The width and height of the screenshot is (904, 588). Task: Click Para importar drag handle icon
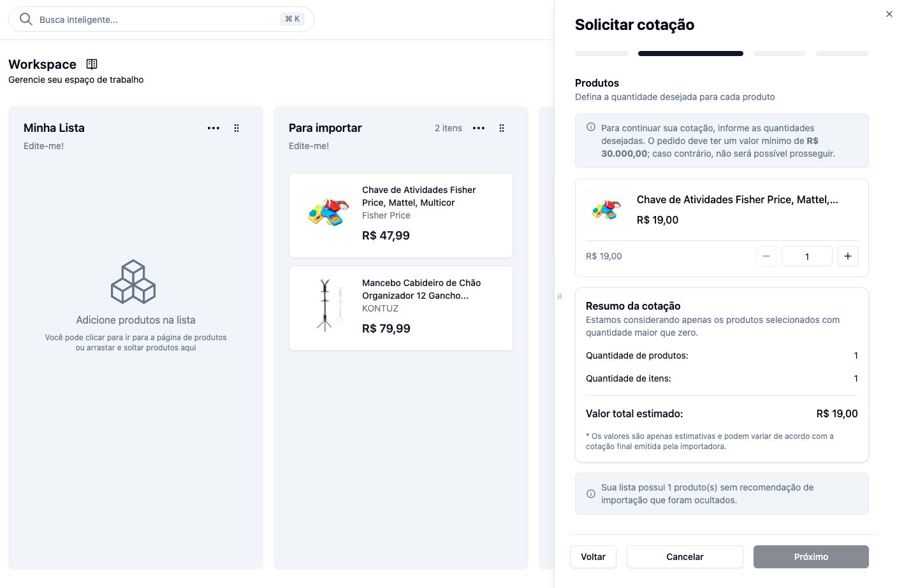[502, 128]
